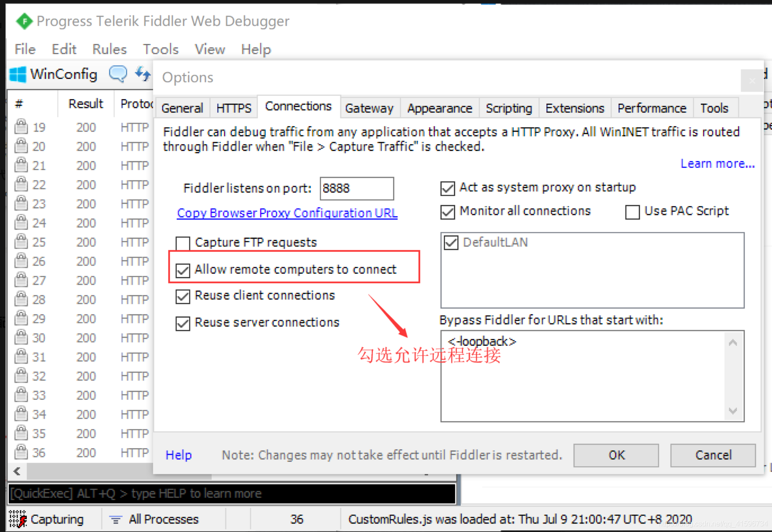The image size is (772, 532).
Task: Toggle Act as system proxy on startup
Action: pos(448,188)
